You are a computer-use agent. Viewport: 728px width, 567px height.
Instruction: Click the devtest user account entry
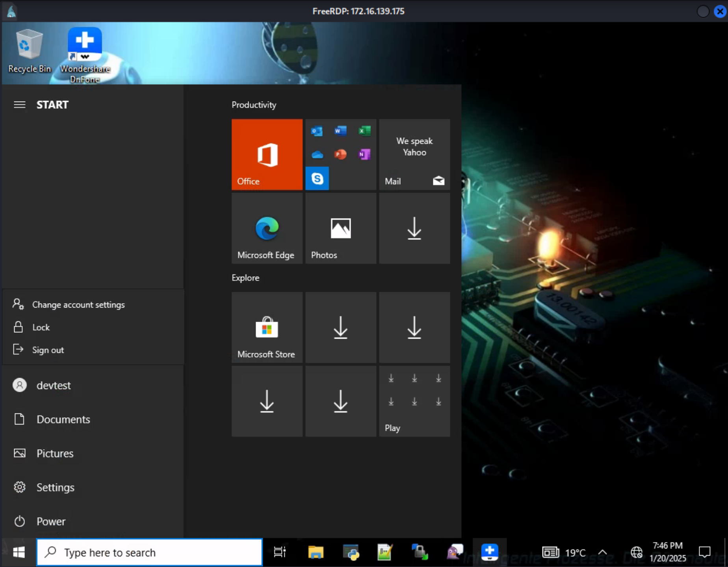pos(93,385)
